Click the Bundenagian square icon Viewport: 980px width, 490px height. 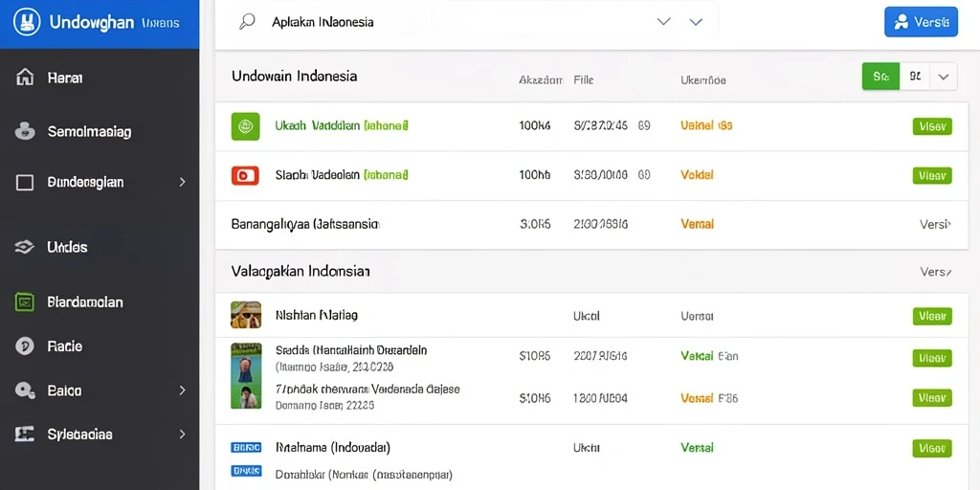tap(24, 183)
